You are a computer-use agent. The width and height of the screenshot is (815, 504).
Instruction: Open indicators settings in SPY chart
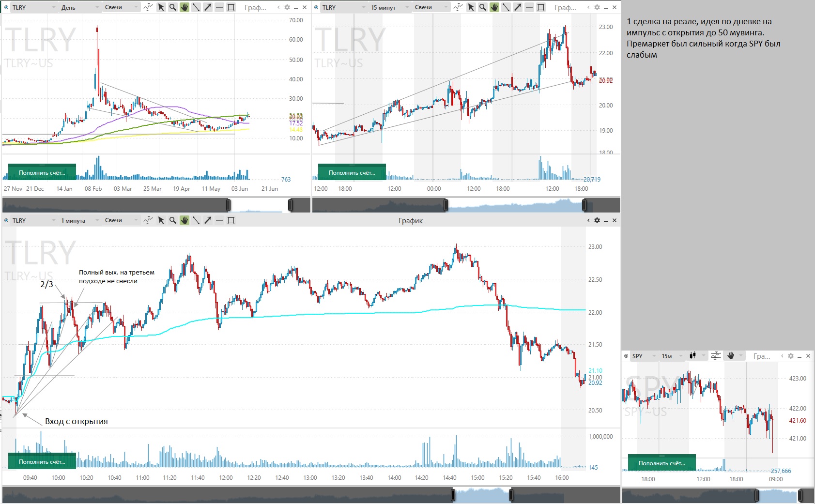715,356
